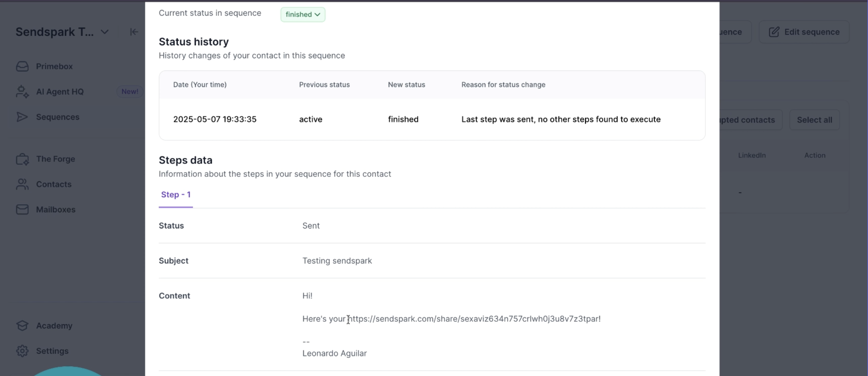Click the Edit sequence button
The height and width of the screenshot is (376, 868).
(804, 32)
